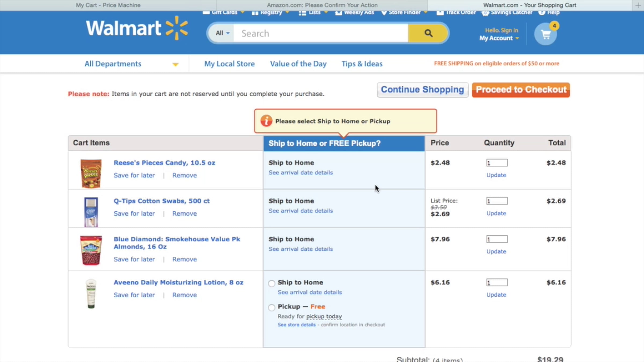Screen dimensions: 644x362
Task: Click the orange info icon in the alert
Action: 266,121
